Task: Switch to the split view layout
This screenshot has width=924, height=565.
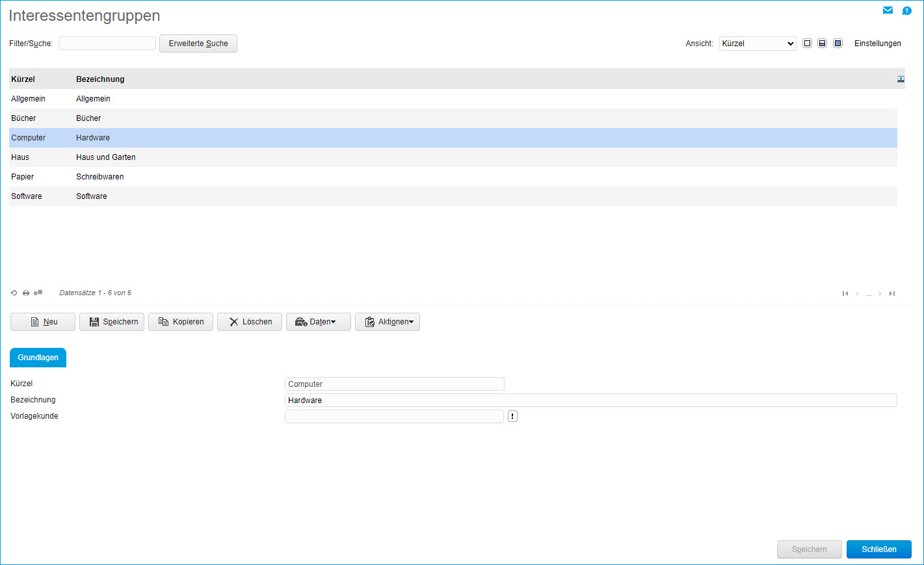Action: click(822, 44)
